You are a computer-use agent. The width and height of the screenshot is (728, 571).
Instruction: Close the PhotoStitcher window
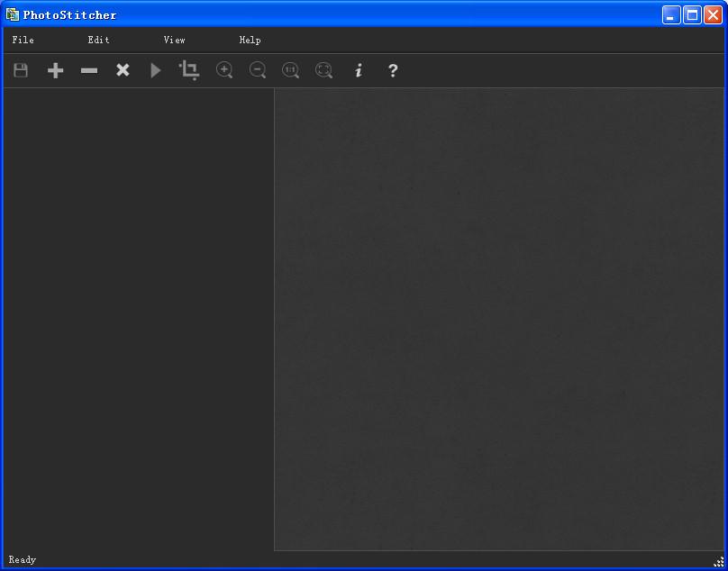coord(713,14)
